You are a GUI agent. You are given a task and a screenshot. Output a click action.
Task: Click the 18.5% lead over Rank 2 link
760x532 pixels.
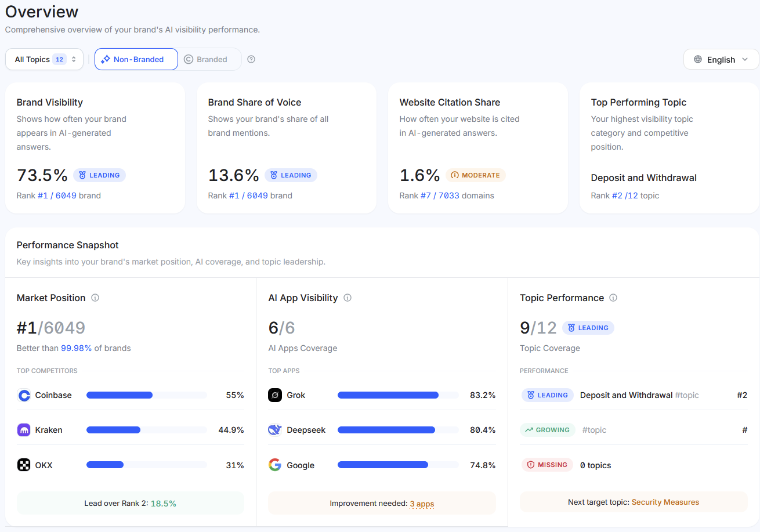coord(163,502)
